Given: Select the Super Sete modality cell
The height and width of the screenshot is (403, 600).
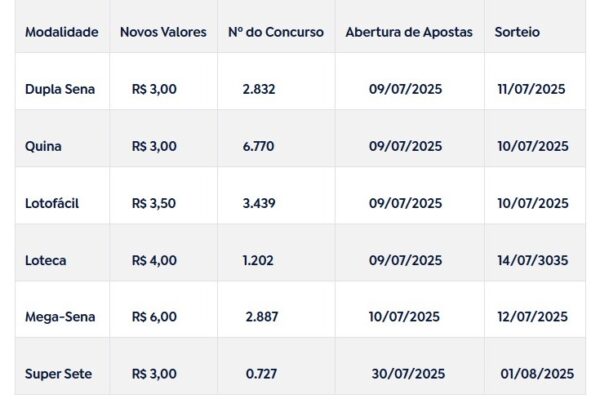Looking at the screenshot, I should tap(58, 374).
